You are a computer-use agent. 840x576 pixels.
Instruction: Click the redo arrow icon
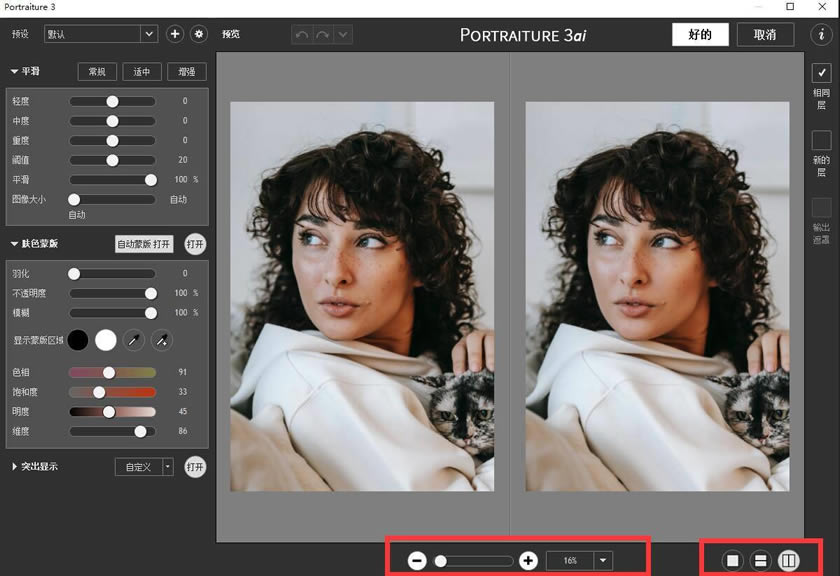pos(320,33)
